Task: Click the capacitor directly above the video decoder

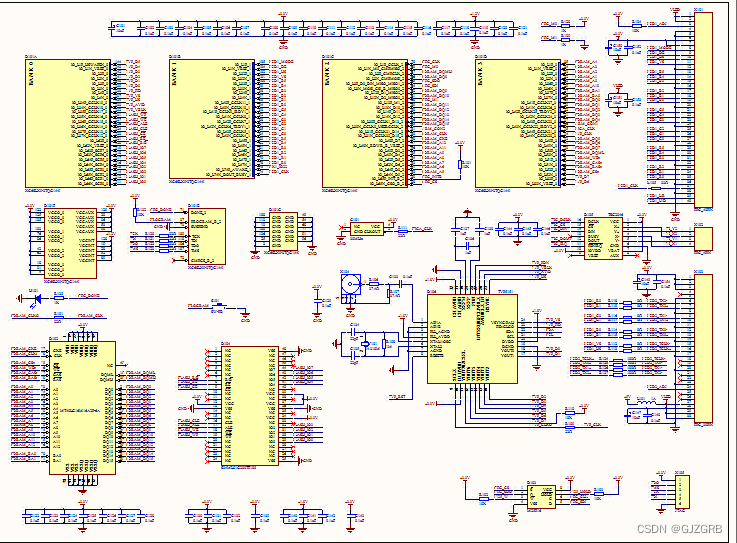Action: point(468,246)
